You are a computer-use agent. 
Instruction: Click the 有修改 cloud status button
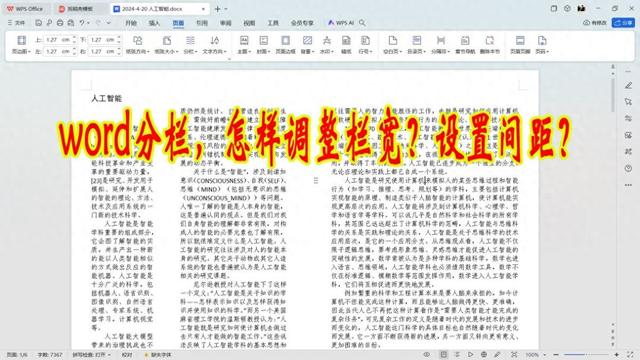point(595,23)
